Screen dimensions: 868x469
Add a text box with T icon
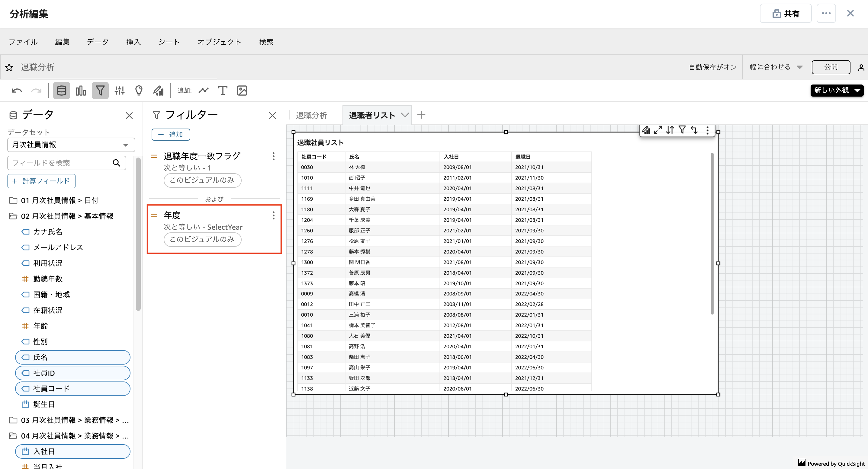click(x=223, y=91)
